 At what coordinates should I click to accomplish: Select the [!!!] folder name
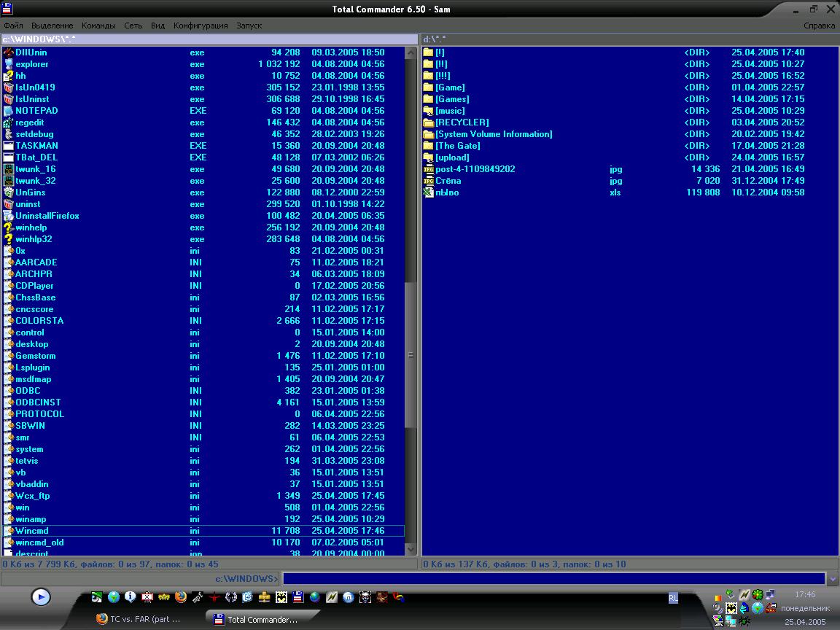click(443, 76)
